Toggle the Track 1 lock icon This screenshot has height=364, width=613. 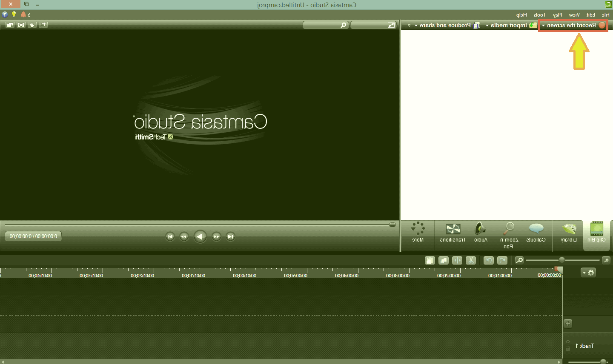pyautogui.click(x=568, y=349)
